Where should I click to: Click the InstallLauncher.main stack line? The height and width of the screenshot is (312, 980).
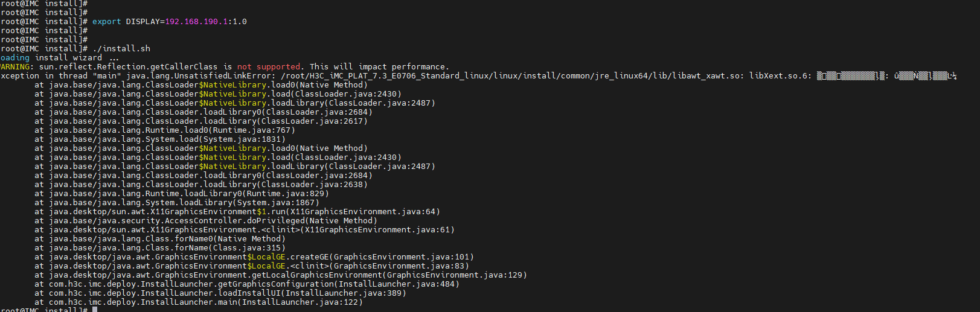pos(206,302)
